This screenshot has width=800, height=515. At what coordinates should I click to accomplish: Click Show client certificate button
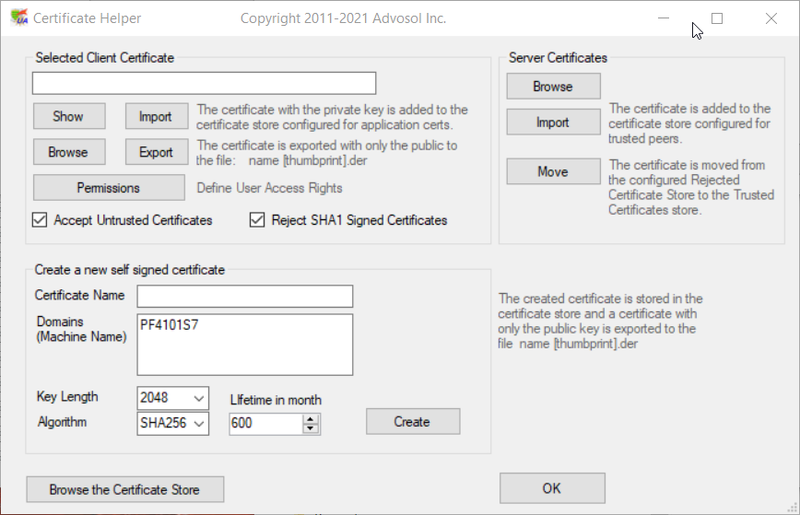tap(68, 117)
